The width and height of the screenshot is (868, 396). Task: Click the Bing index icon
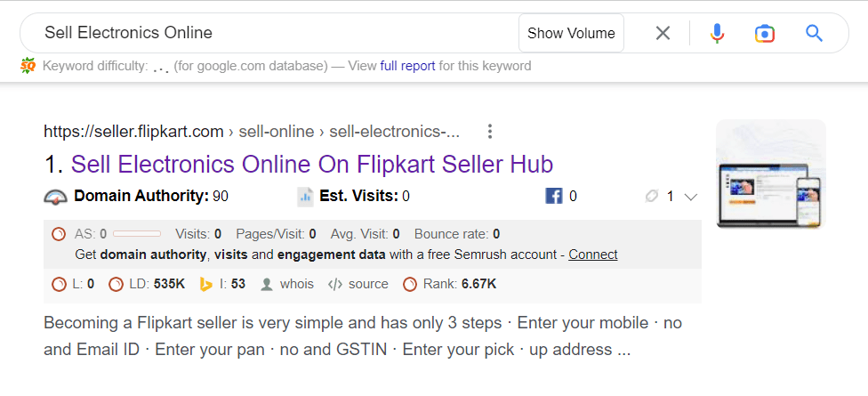(x=206, y=285)
